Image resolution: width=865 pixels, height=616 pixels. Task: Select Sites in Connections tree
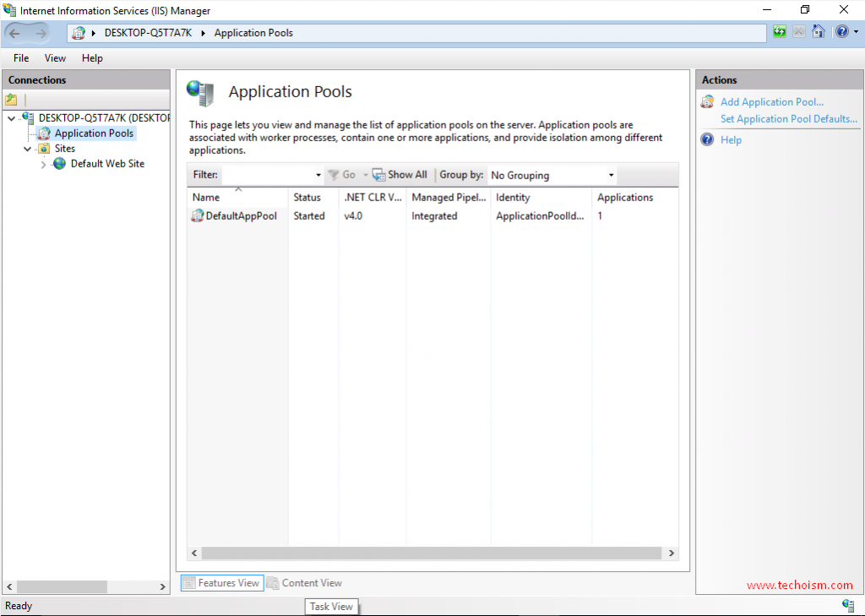click(x=64, y=149)
